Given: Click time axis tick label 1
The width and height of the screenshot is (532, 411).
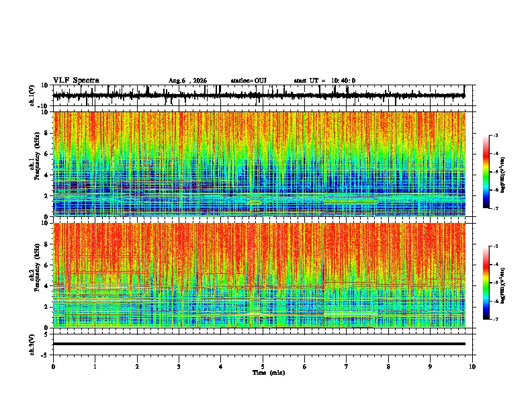Looking at the screenshot, I should click(95, 367).
